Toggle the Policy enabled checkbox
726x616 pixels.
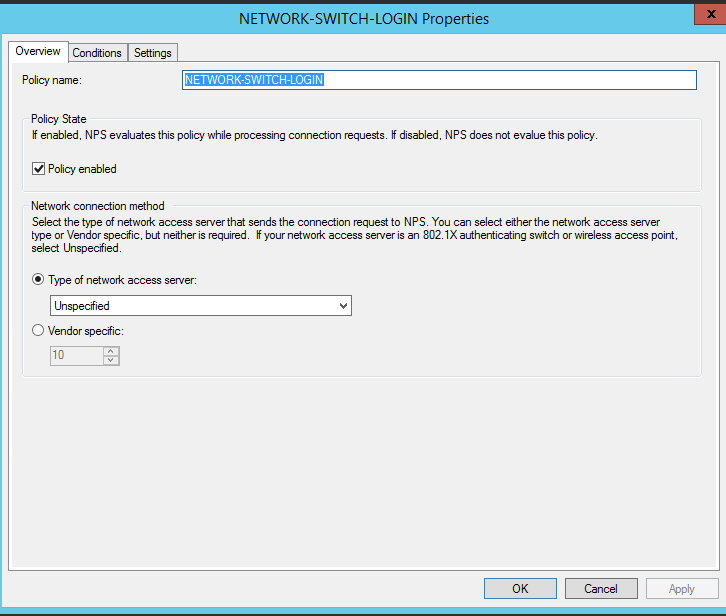pyautogui.click(x=38, y=169)
